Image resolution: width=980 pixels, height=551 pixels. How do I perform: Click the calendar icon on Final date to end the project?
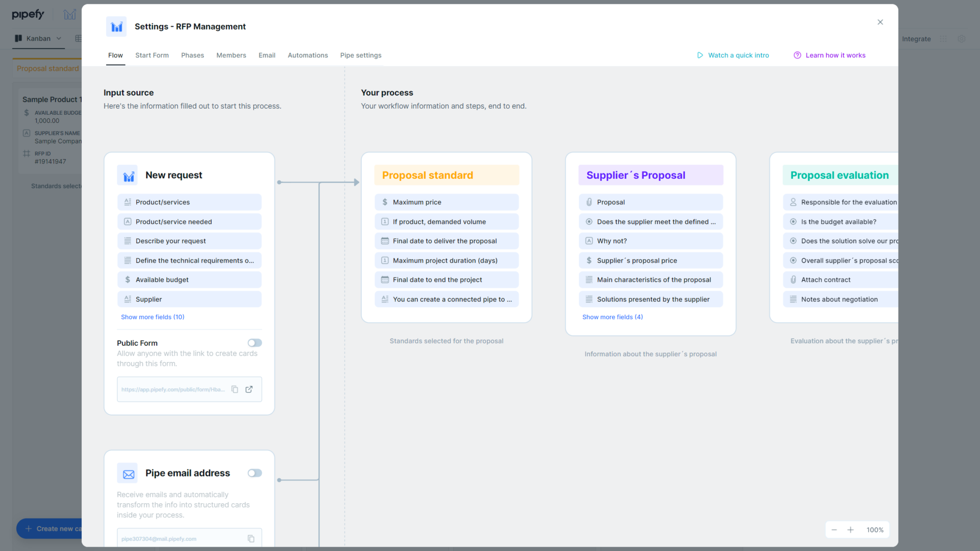click(385, 279)
